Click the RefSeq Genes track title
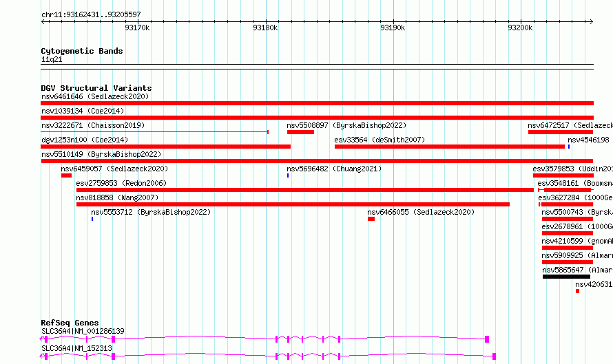 point(70,323)
